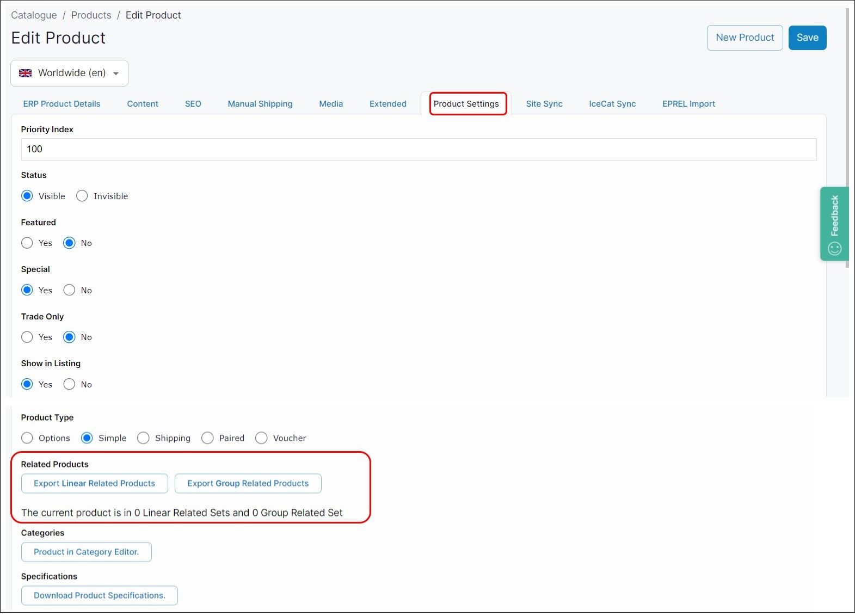Open the Worldwide (en) locale dropdown
Image resolution: width=855 pixels, height=616 pixels.
pyautogui.click(x=69, y=73)
